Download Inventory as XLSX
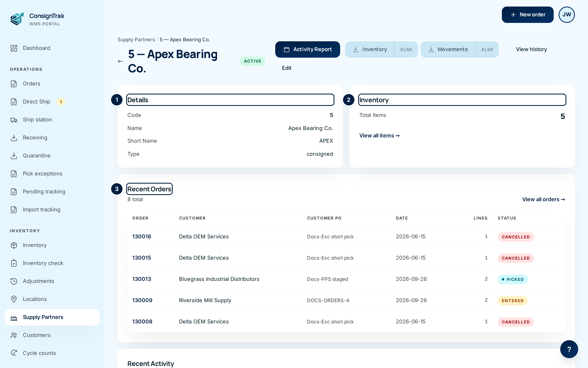588x368 pixels. coord(406,49)
